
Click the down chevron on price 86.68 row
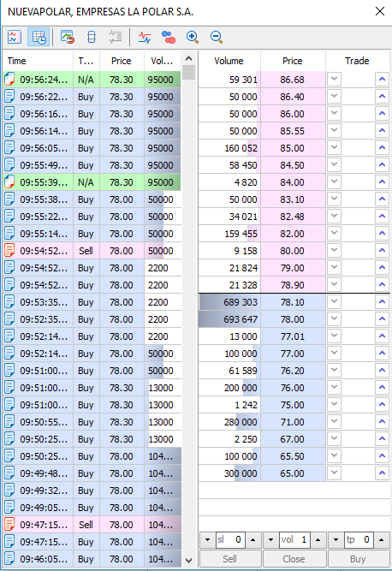334,79
